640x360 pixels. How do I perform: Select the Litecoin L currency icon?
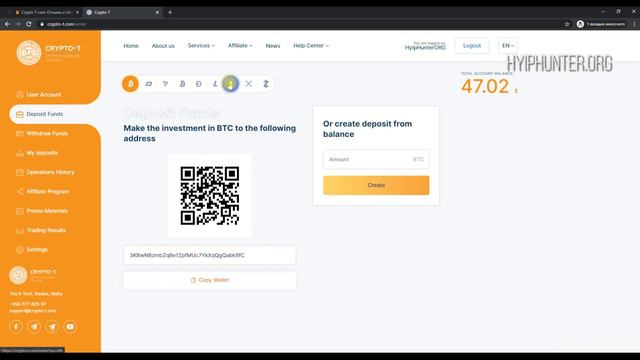pos(215,84)
